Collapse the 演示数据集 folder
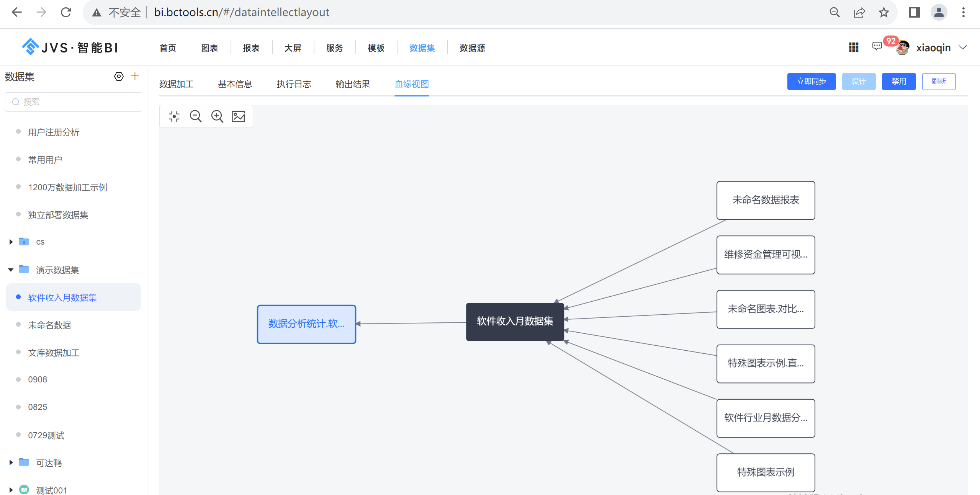 pyautogui.click(x=10, y=270)
